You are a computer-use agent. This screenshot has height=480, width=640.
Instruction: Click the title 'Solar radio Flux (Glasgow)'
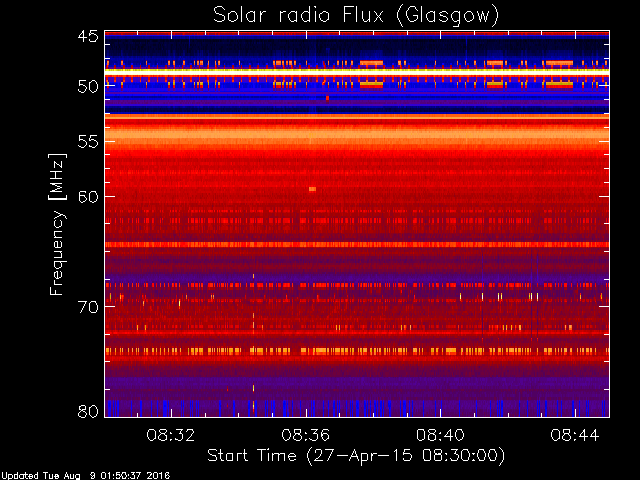(x=356, y=16)
